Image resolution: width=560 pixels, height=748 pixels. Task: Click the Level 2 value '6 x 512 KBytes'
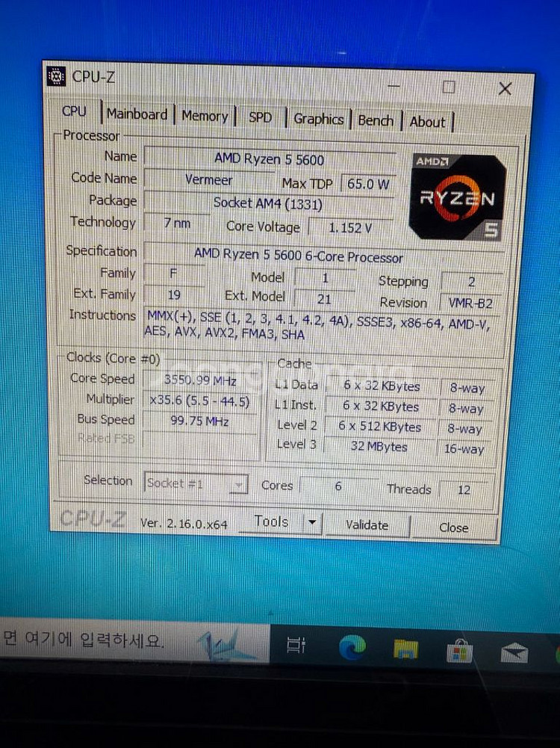pos(380,427)
